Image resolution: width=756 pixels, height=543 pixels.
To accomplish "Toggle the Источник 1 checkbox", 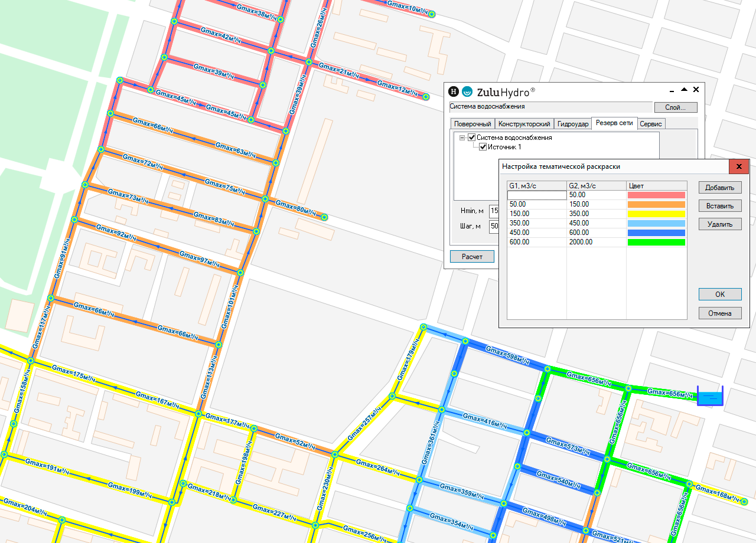I will tap(483, 147).
